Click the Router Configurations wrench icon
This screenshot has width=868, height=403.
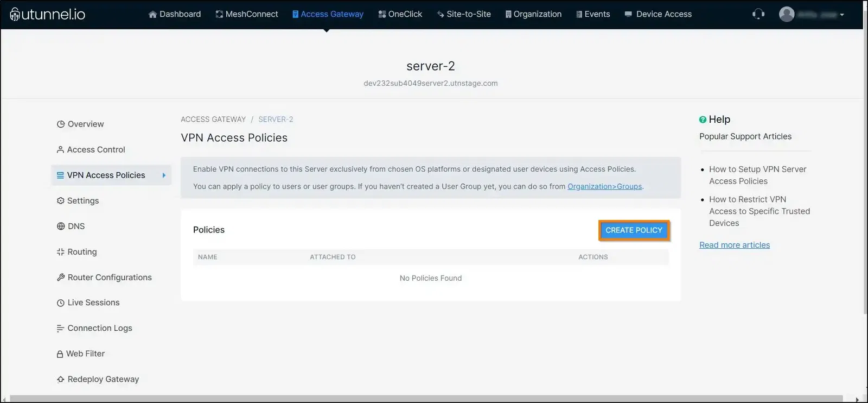point(61,277)
